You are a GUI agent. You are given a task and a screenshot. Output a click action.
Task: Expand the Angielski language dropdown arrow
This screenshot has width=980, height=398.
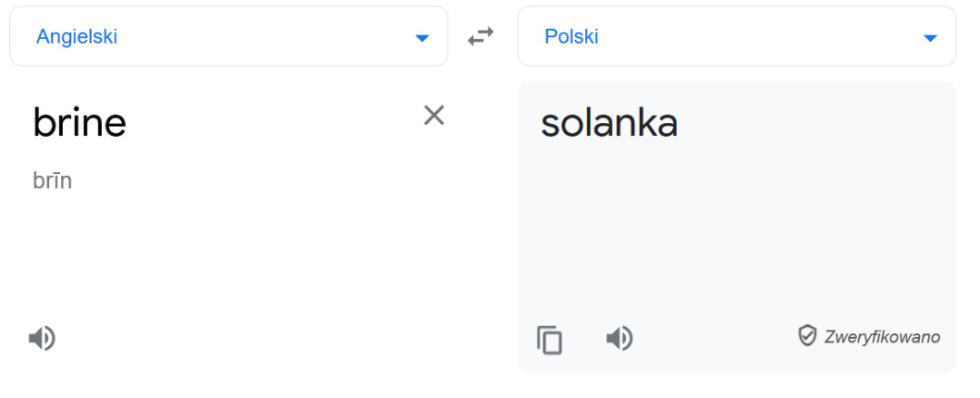(423, 38)
